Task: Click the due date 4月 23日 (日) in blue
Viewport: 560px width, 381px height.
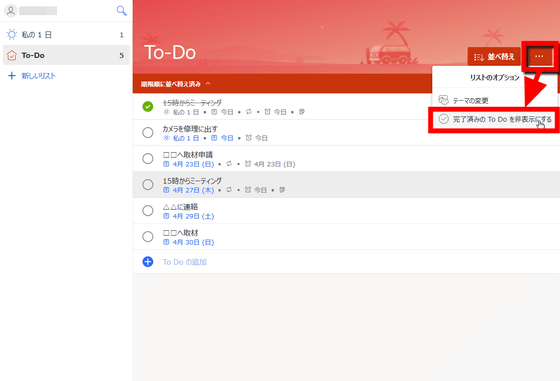Action: tap(193, 164)
